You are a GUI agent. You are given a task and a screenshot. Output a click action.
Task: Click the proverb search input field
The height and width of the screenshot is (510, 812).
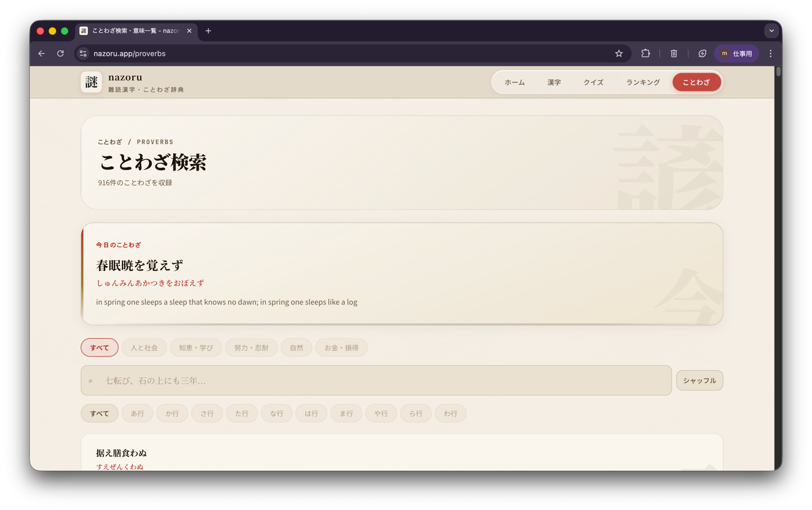coord(376,381)
